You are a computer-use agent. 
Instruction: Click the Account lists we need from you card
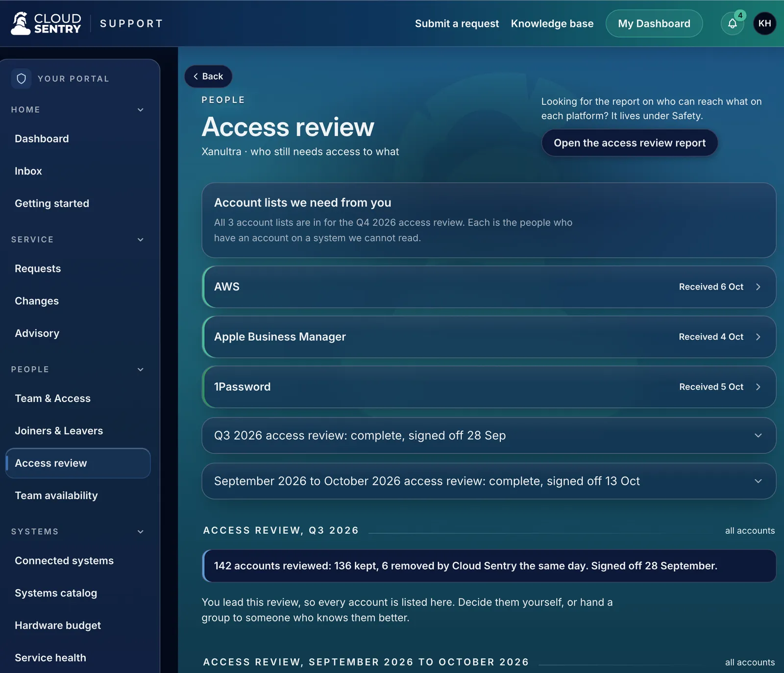coord(489,220)
